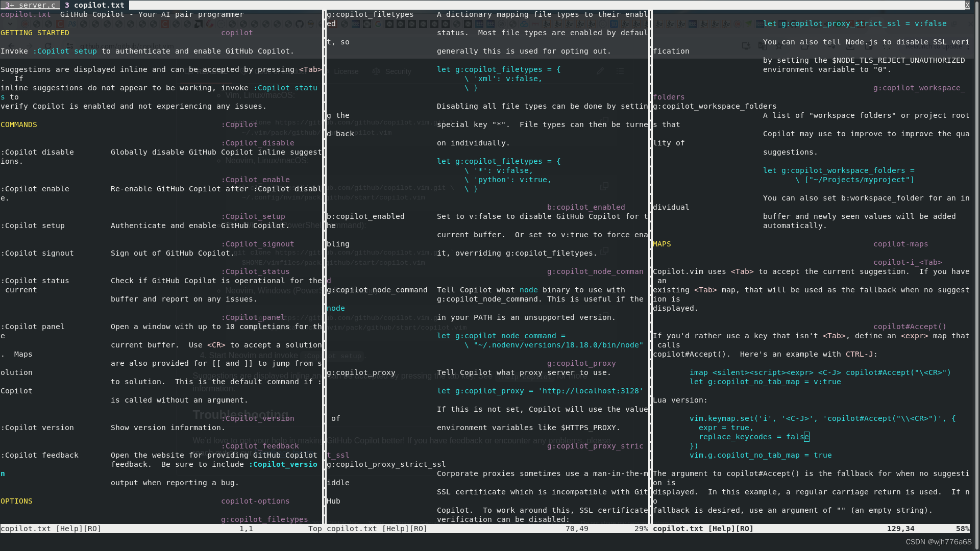Image resolution: width=980 pixels, height=551 pixels.
Task: Follow the :Copilot_feedback help tag
Action: [260, 446]
